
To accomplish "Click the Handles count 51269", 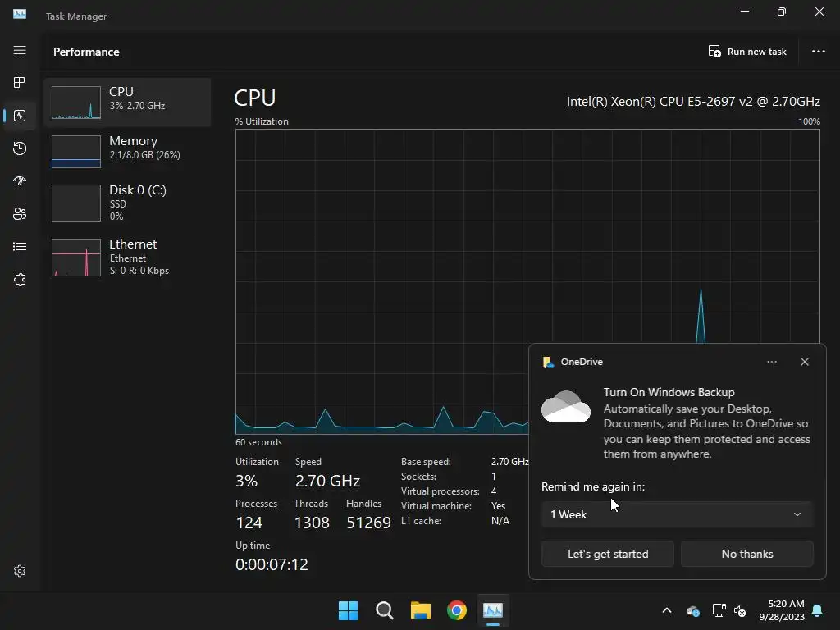I will (x=368, y=523).
